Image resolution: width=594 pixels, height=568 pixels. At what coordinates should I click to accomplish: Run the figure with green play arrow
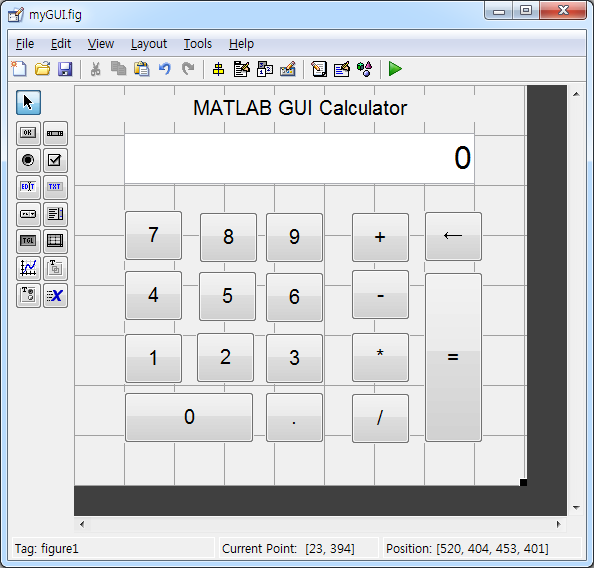[x=395, y=69]
